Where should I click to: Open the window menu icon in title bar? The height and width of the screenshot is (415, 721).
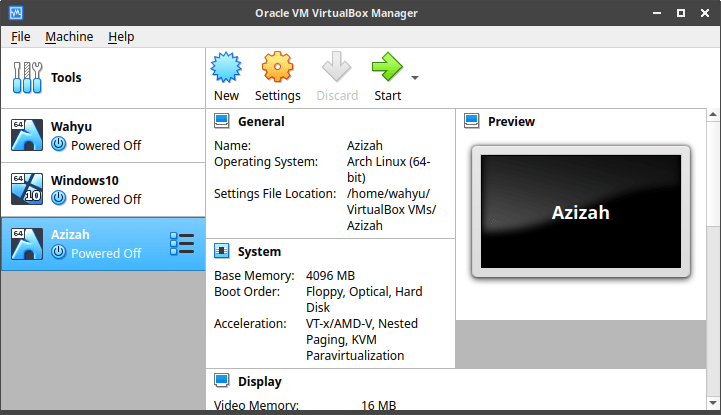(x=14, y=11)
